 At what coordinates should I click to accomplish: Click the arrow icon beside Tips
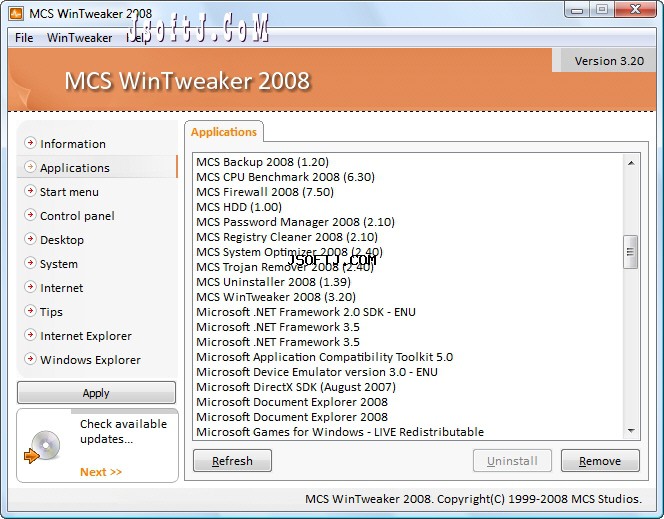pos(30,311)
